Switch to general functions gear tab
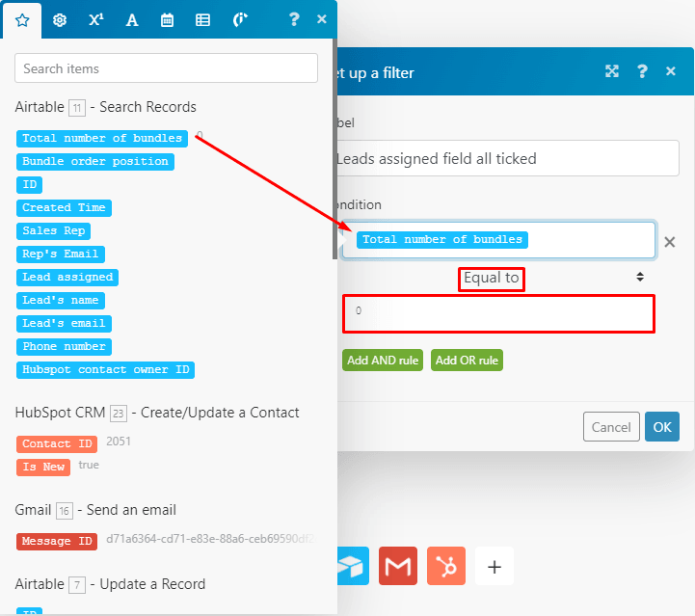This screenshot has height=616, width=695. tap(60, 19)
